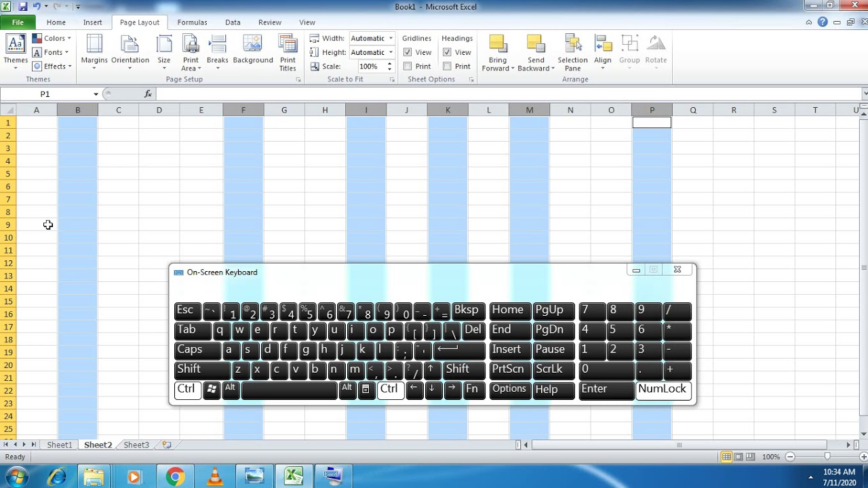This screenshot has height=488, width=868.
Task: Open the Sheet Options dialog launcher
Action: [x=471, y=80]
